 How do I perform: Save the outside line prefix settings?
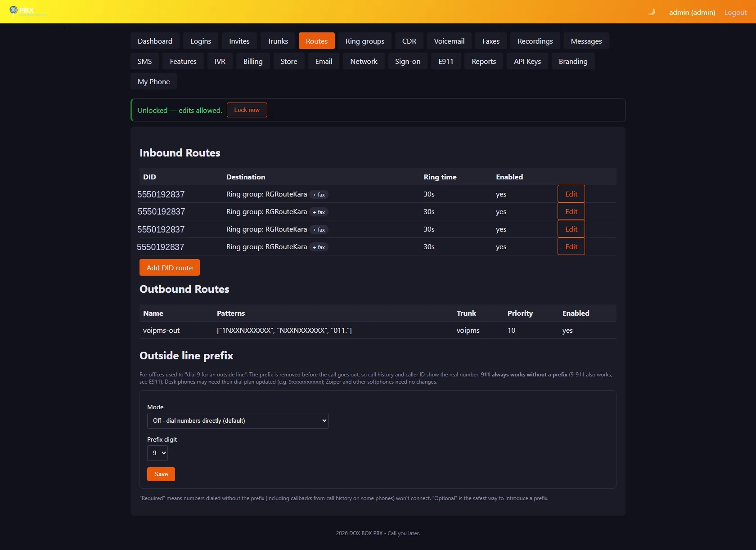tap(161, 474)
